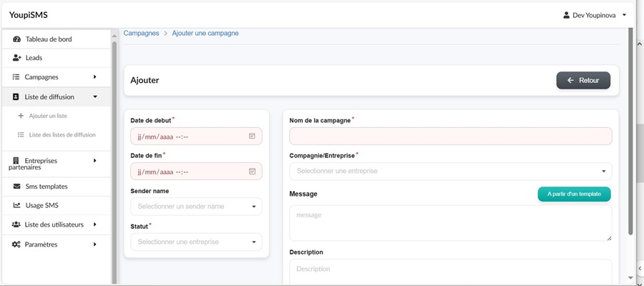Click the Liste des utilisateurs group icon
Screen dimensions: 644x286
16,225
